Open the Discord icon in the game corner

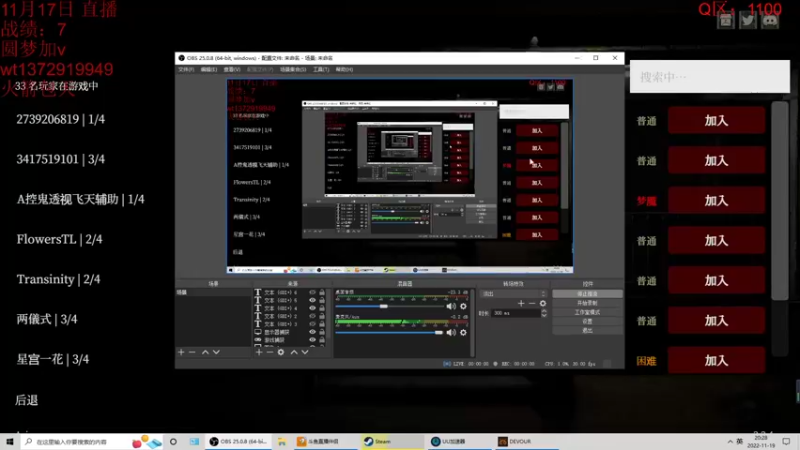770,20
